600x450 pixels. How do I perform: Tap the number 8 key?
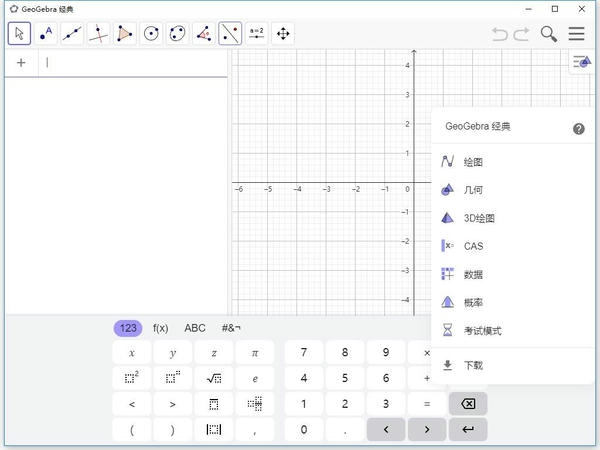(345, 353)
